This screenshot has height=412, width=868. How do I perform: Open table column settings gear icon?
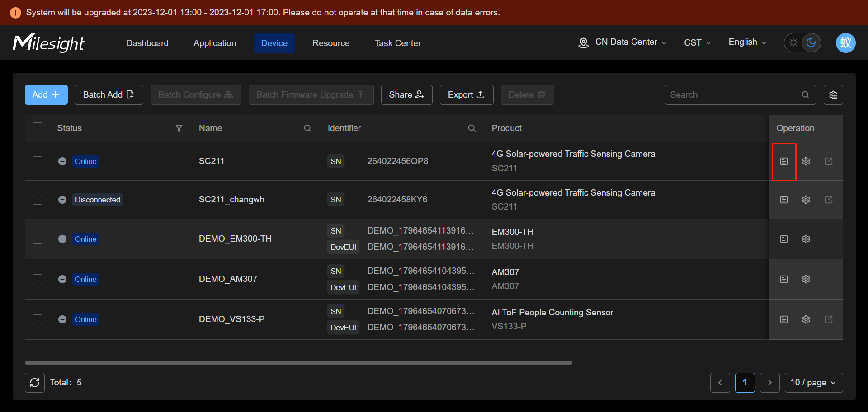833,95
